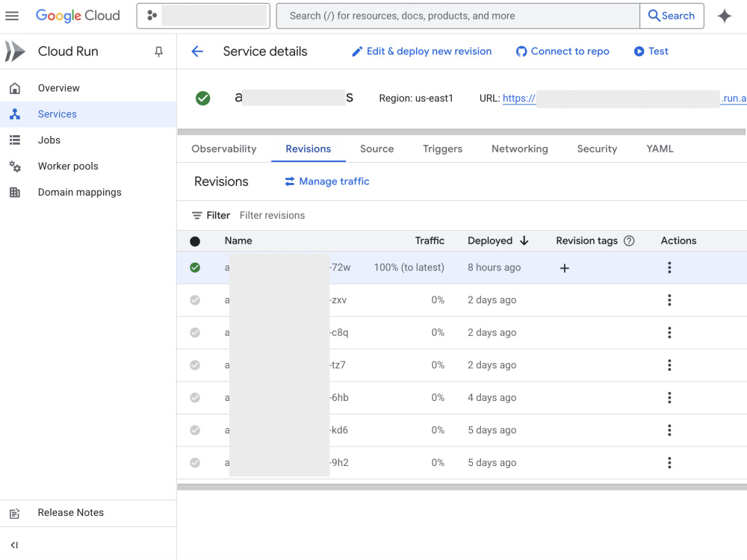This screenshot has height=560, width=747.
Task: Switch to the YAML tab
Action: [x=660, y=149]
